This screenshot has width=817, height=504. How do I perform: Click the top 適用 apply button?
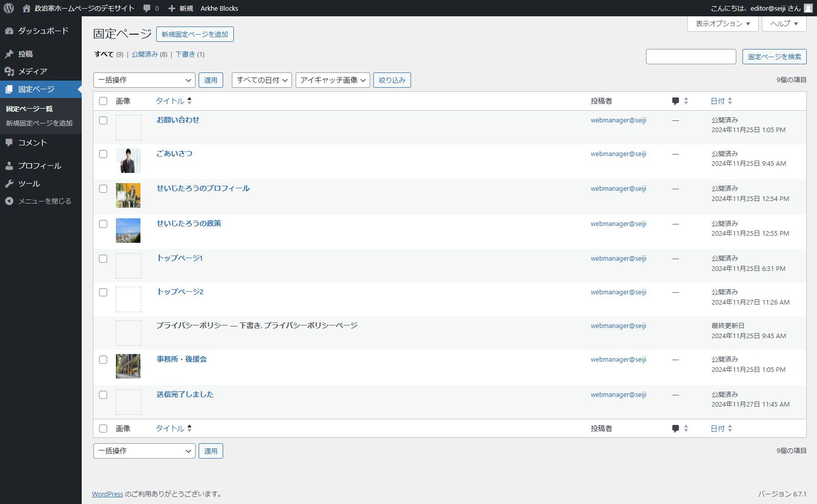click(x=211, y=80)
